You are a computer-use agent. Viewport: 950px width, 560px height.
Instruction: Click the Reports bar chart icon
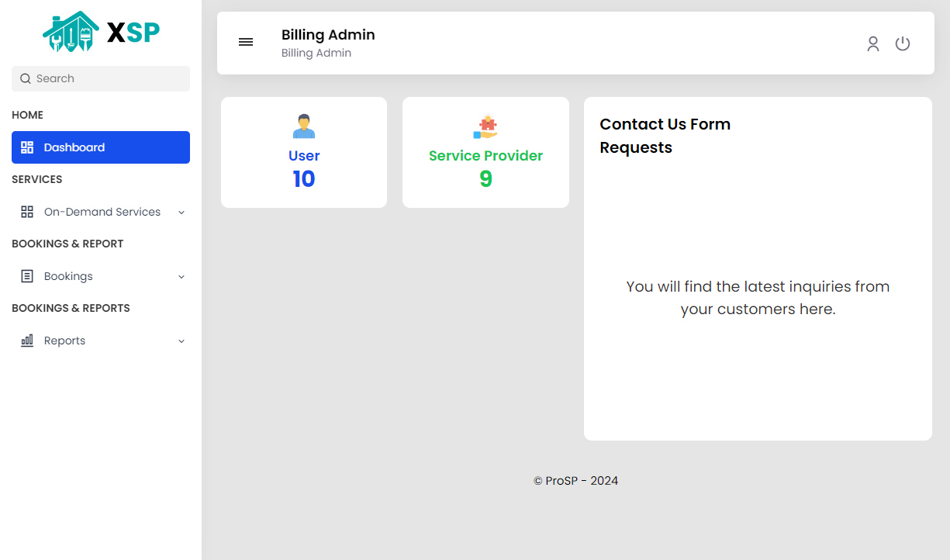tap(27, 340)
